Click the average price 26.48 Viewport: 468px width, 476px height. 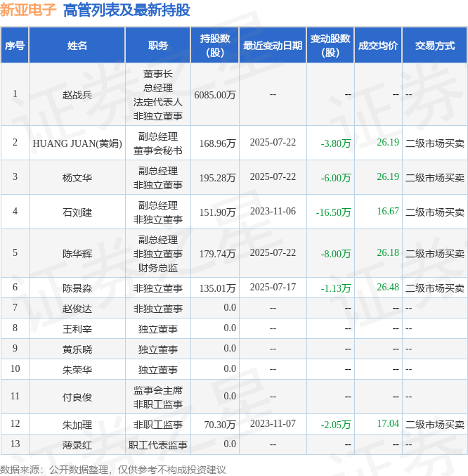388,287
